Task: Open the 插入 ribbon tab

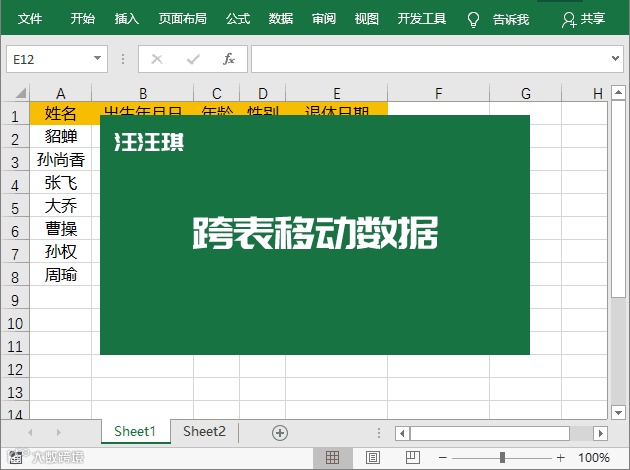Action: [126, 18]
